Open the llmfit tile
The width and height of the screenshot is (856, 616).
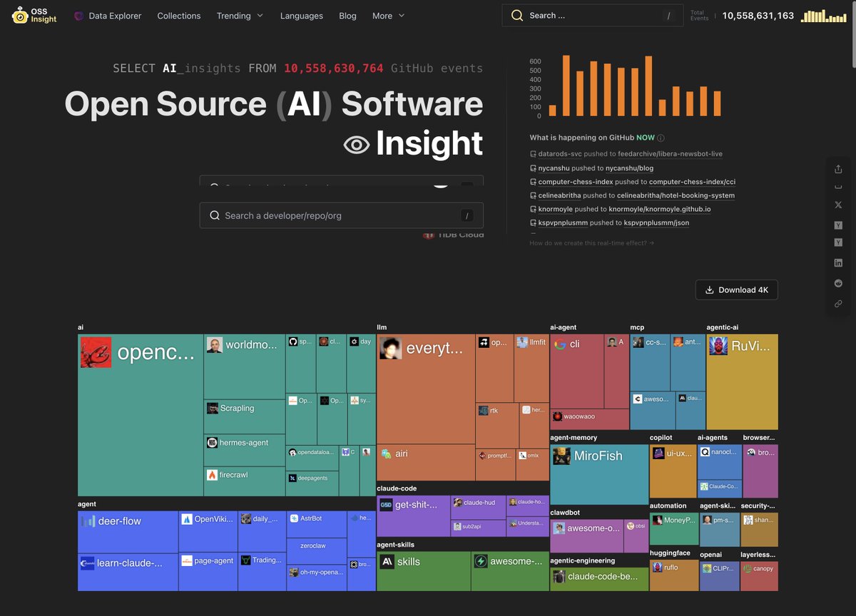tap(531, 368)
